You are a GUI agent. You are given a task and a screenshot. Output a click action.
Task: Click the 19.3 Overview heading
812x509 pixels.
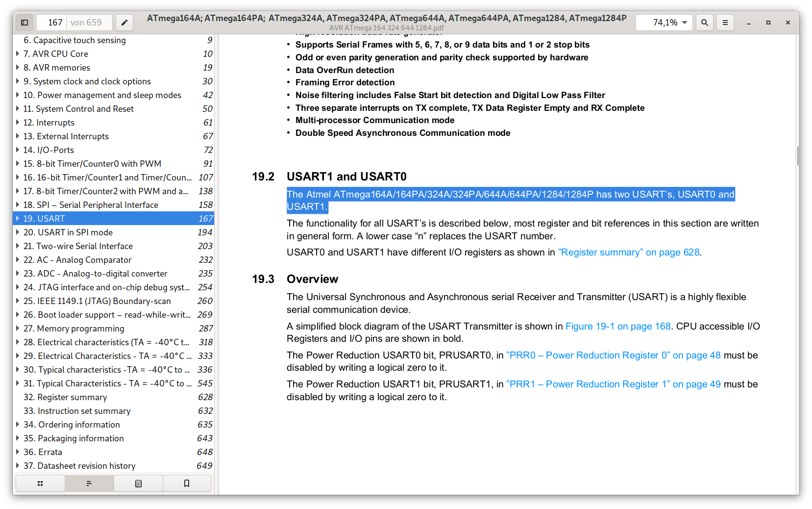tap(295, 279)
